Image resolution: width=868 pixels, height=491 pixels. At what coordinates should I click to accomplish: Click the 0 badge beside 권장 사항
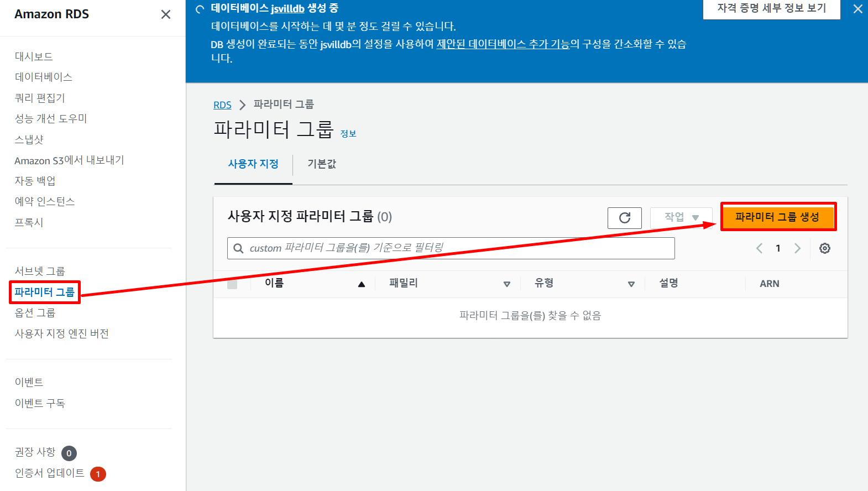tap(69, 453)
